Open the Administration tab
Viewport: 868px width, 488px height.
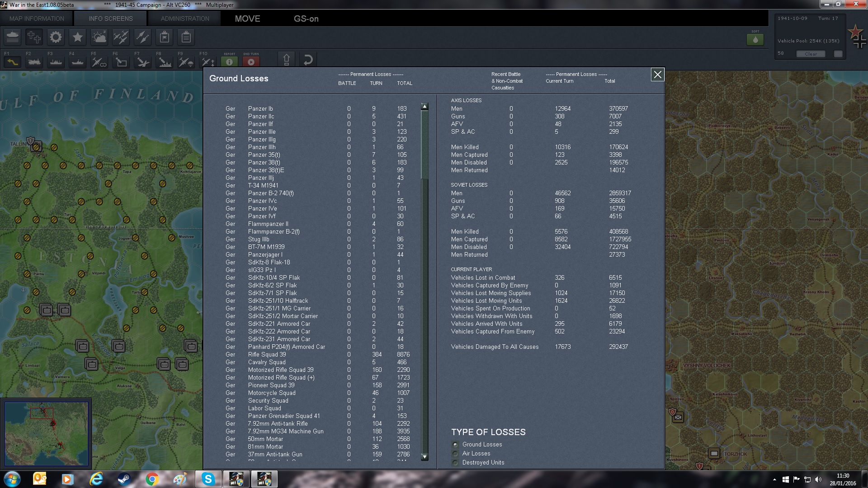(185, 19)
